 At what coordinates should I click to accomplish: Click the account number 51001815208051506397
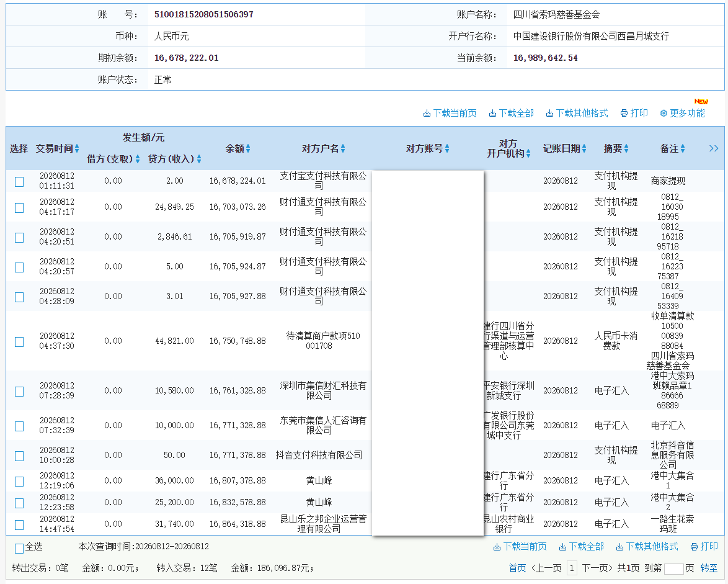coord(204,14)
